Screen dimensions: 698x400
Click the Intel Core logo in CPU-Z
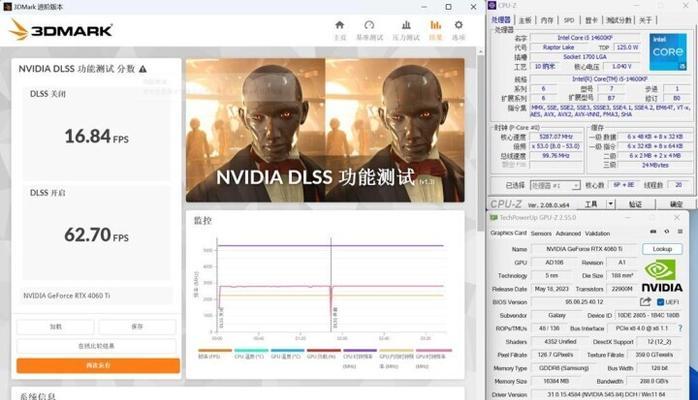[x=668, y=52]
